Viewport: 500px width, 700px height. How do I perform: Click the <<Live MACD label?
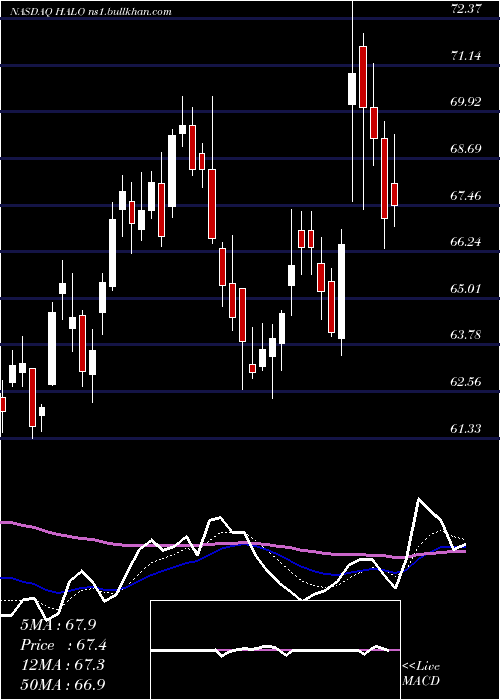[x=421, y=674]
